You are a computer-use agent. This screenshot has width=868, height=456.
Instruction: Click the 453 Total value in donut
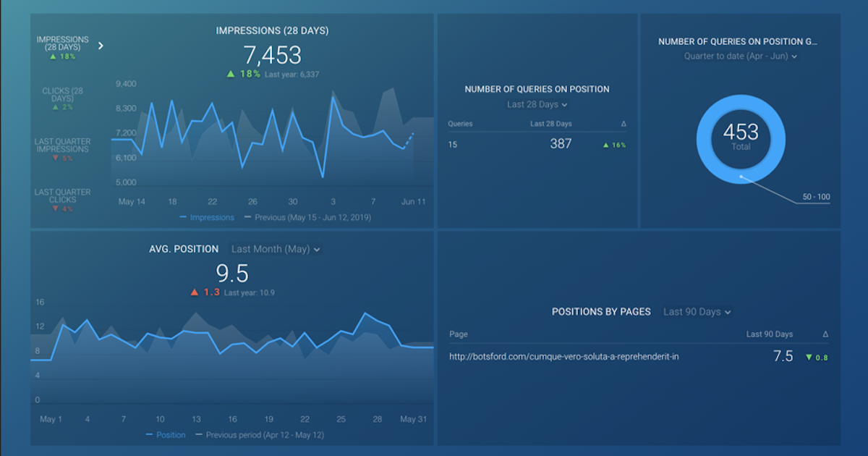pos(741,135)
